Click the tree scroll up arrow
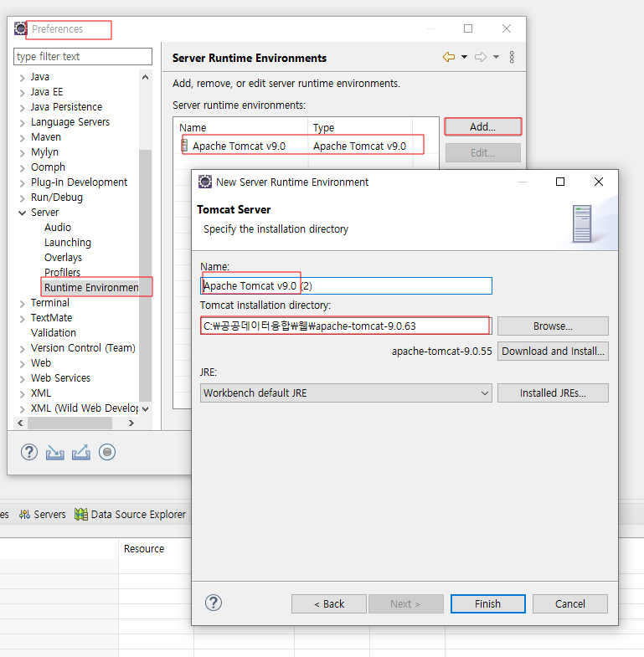644x657 pixels. [x=145, y=77]
